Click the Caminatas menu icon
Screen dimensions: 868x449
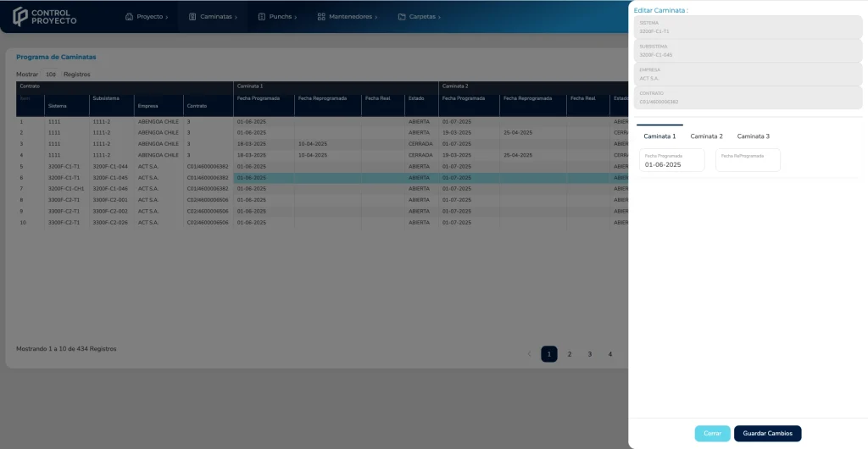pos(193,17)
